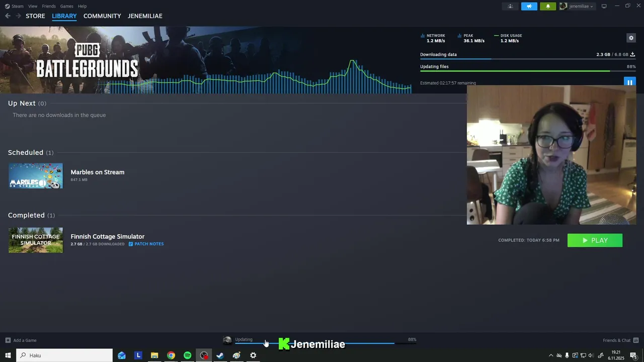The image size is (644, 362).
Task: Open the announcements megaphone icon
Action: point(529,6)
